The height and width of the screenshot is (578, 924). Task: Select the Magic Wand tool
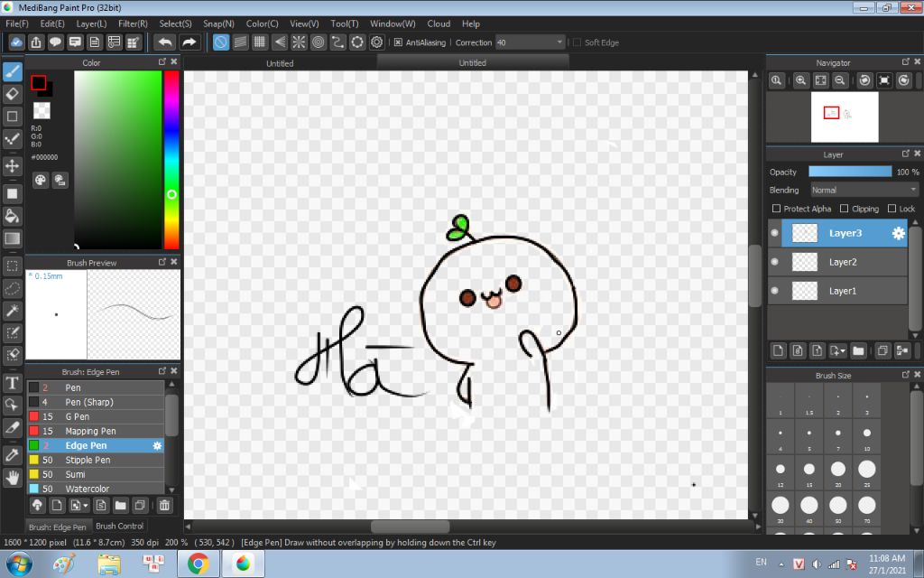(13, 311)
